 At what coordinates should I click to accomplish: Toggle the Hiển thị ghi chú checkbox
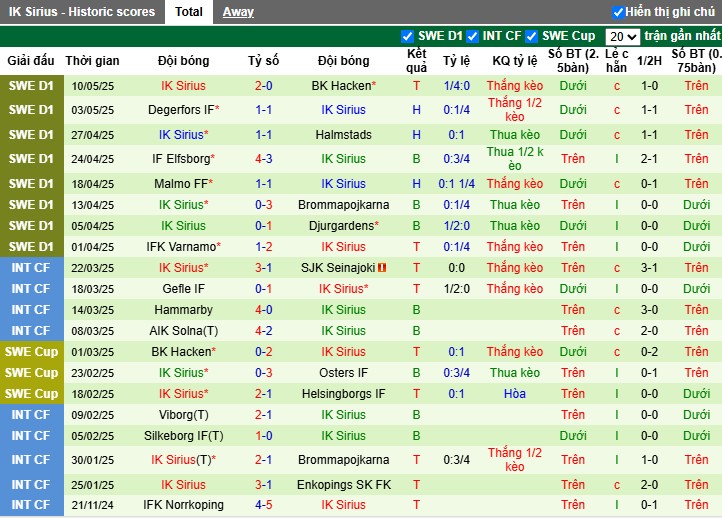coord(617,12)
